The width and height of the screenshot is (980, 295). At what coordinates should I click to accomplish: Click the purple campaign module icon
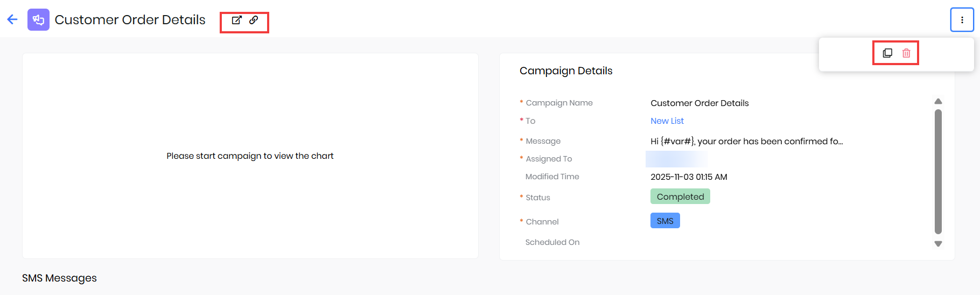pos(38,20)
